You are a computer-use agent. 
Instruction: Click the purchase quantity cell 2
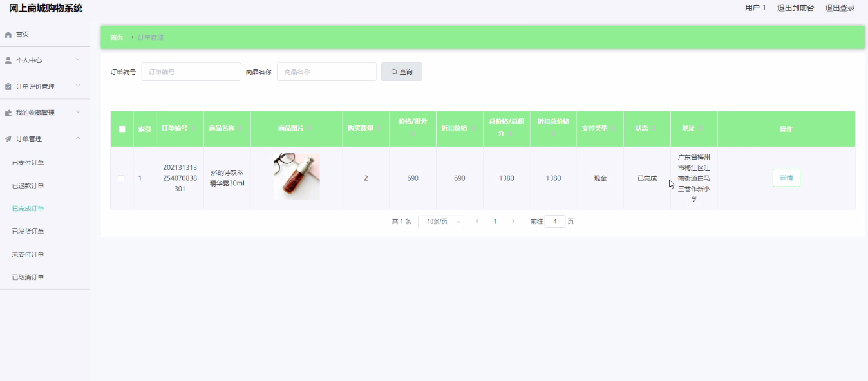pos(366,178)
